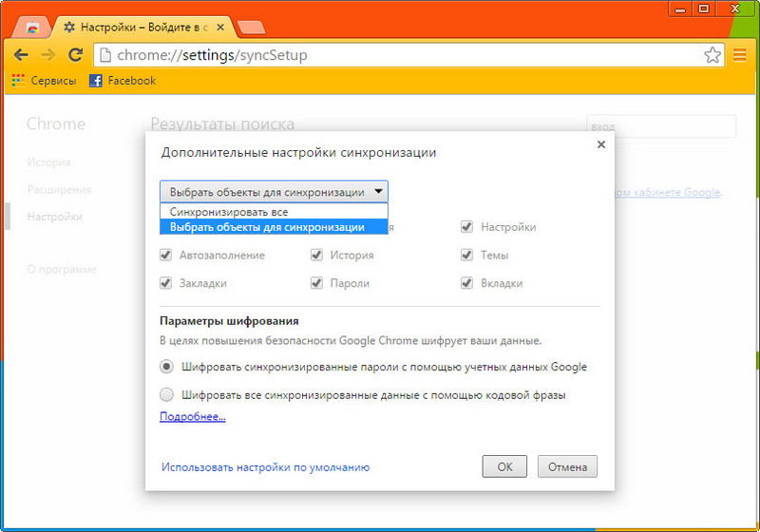The image size is (760, 532).
Task: Toggle the Темы checkbox
Action: click(x=466, y=255)
